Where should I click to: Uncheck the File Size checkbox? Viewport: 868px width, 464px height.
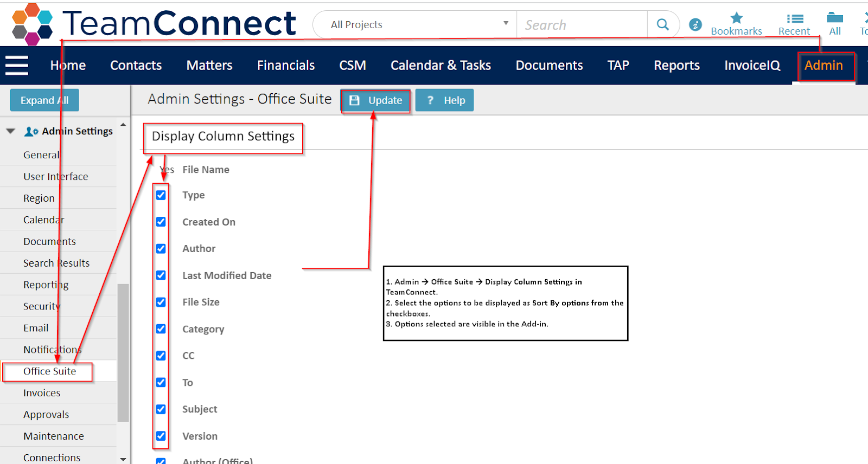click(x=161, y=302)
